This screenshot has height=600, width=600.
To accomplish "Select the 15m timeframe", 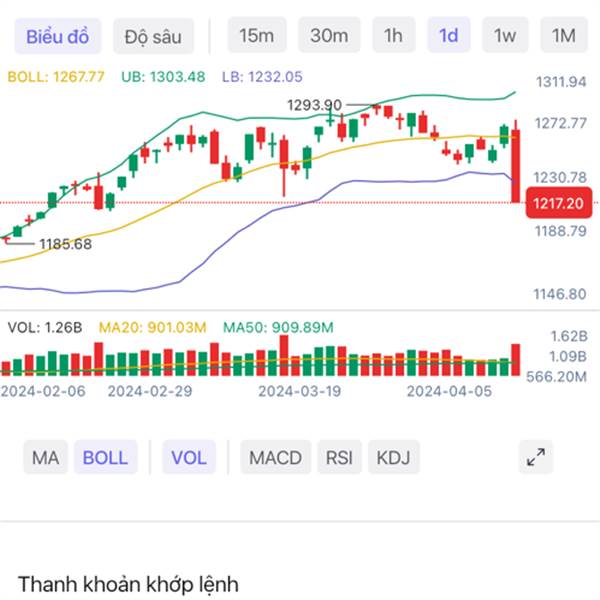I will pyautogui.click(x=256, y=37).
